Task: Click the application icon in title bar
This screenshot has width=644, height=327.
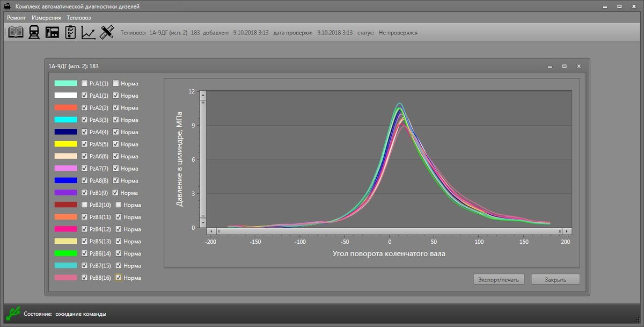Action: (8, 5)
